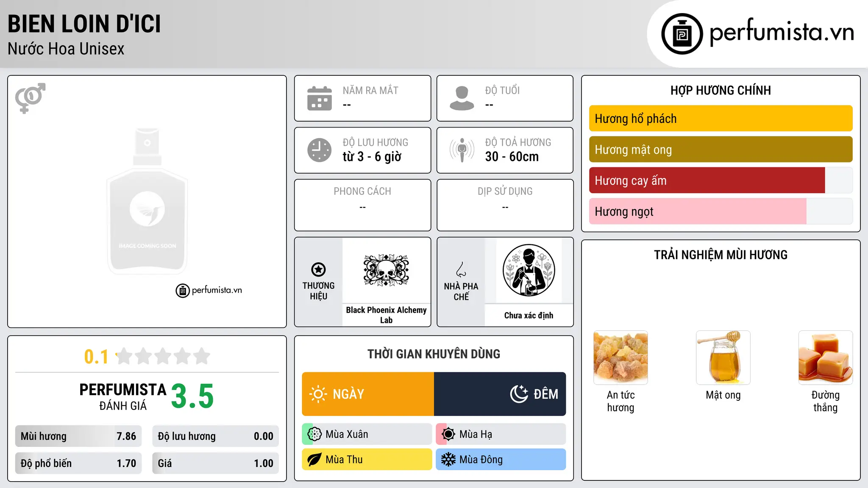
Task: Click the Giá 1.00 score row
Action: click(216, 463)
